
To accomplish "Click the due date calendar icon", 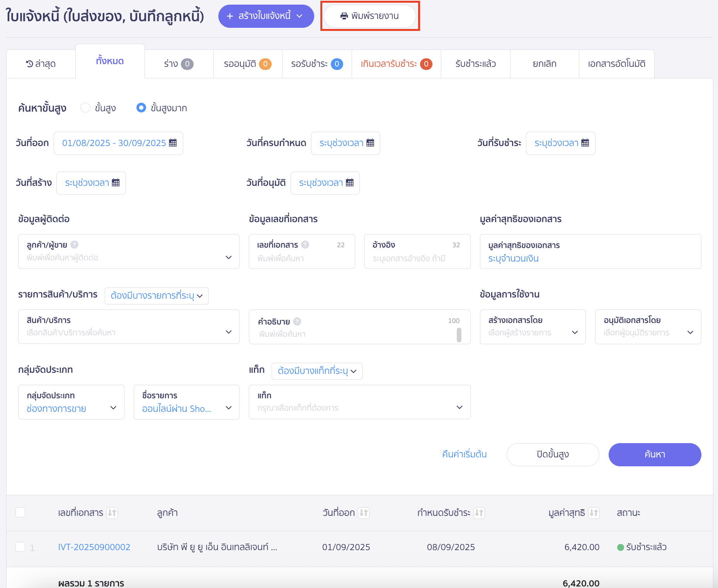I will (370, 143).
